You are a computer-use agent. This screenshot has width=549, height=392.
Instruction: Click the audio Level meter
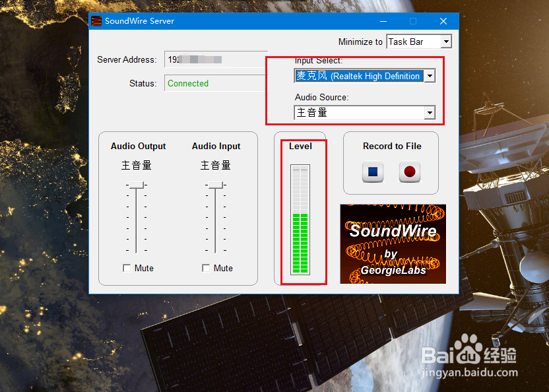click(300, 219)
